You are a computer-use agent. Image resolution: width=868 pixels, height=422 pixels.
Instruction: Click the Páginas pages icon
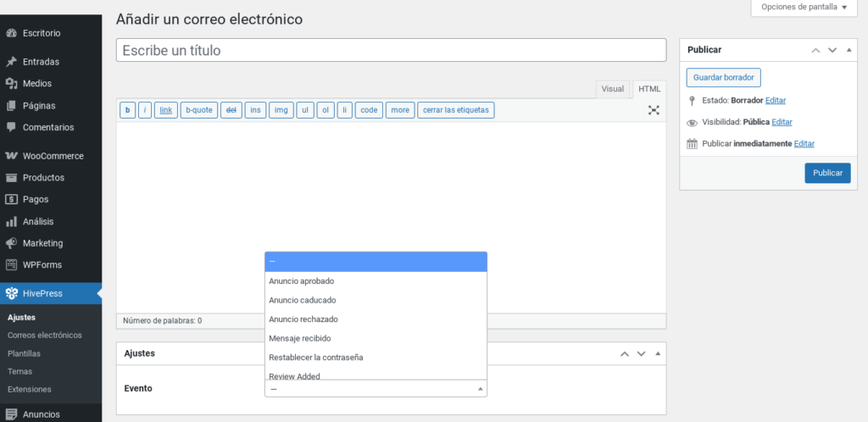(11, 106)
